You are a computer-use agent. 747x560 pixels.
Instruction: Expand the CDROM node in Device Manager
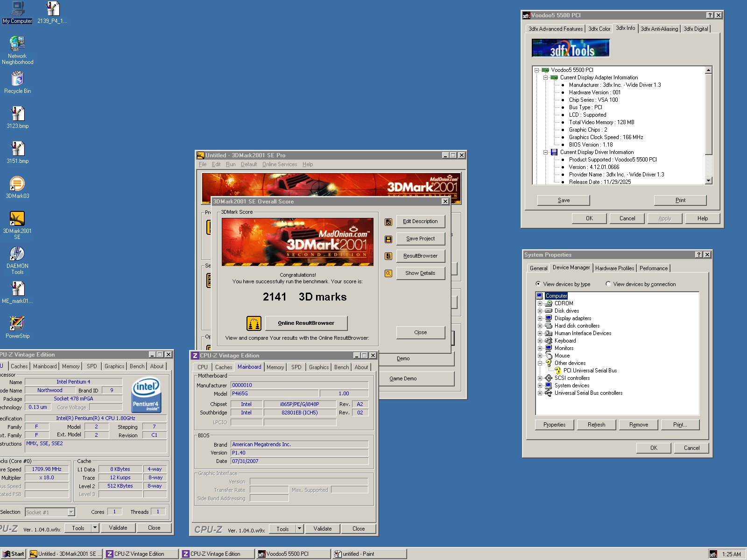click(x=540, y=303)
